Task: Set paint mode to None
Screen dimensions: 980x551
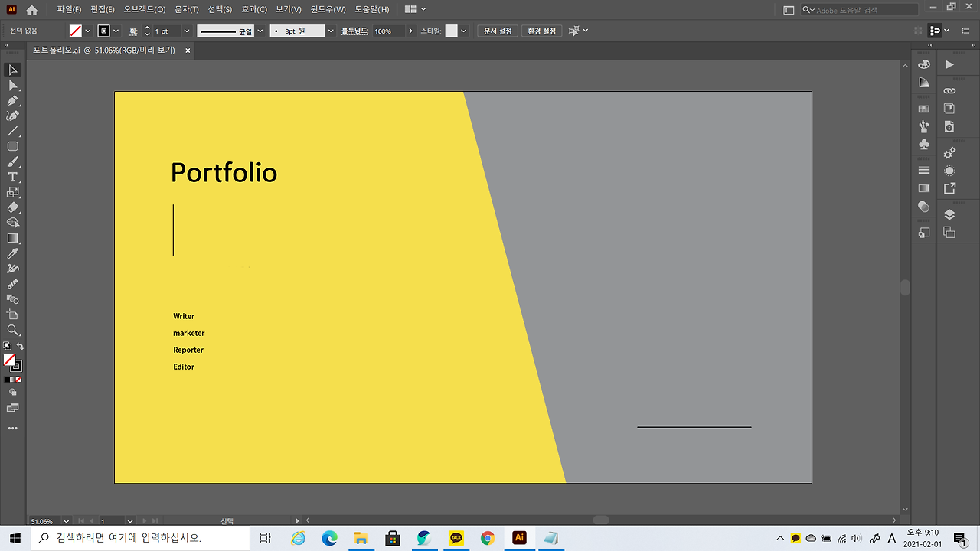Action: coord(18,380)
